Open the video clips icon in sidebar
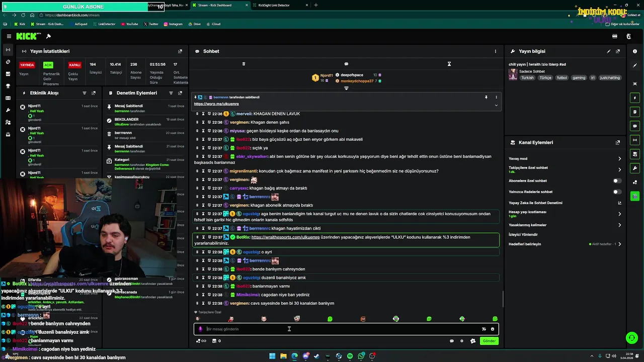Screen dimensions: 644x362 [8, 98]
